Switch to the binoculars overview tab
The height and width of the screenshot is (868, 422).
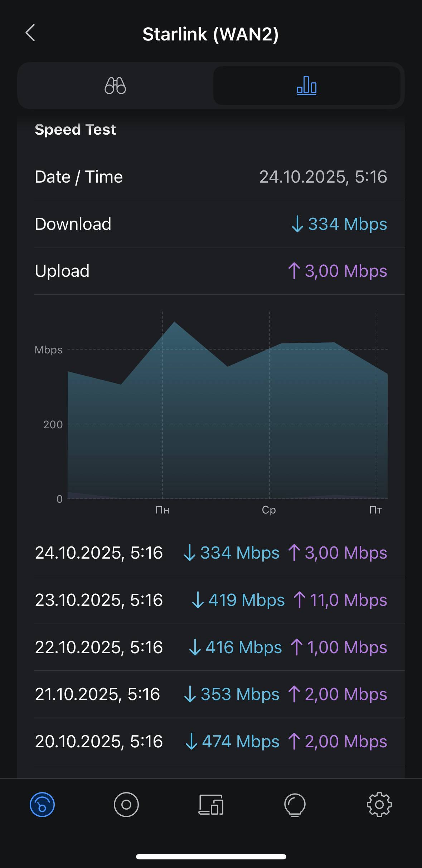click(115, 86)
